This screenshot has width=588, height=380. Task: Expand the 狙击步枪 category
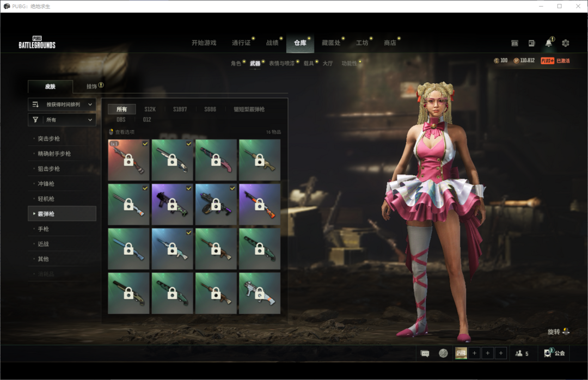pyautogui.click(x=62, y=168)
